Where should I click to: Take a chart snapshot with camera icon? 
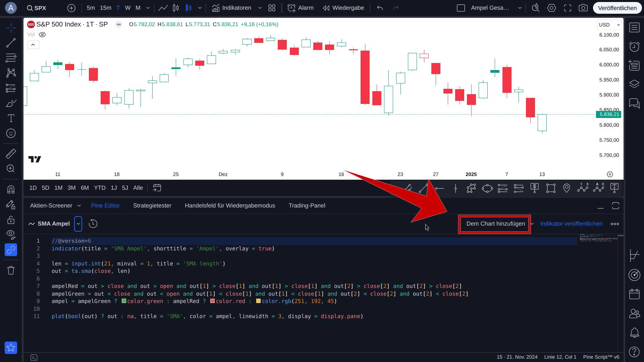pyautogui.click(x=583, y=8)
